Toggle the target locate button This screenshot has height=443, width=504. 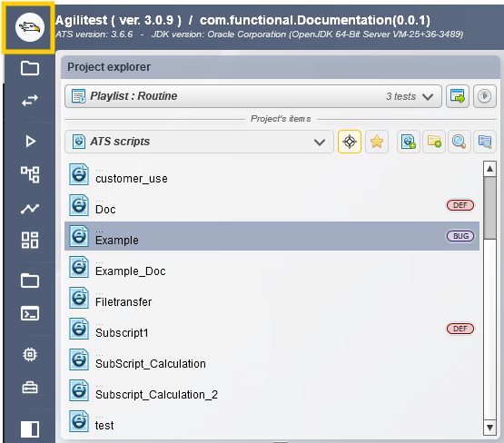pos(350,142)
